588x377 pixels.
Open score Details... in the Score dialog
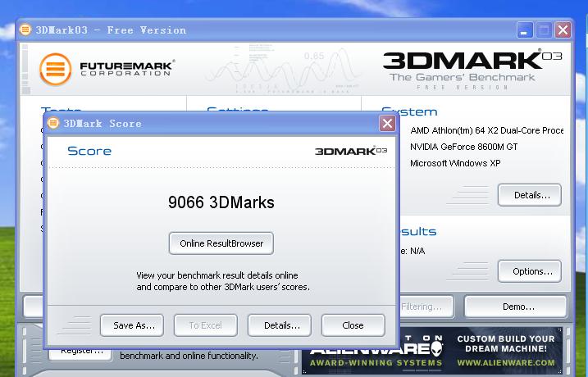click(x=280, y=325)
